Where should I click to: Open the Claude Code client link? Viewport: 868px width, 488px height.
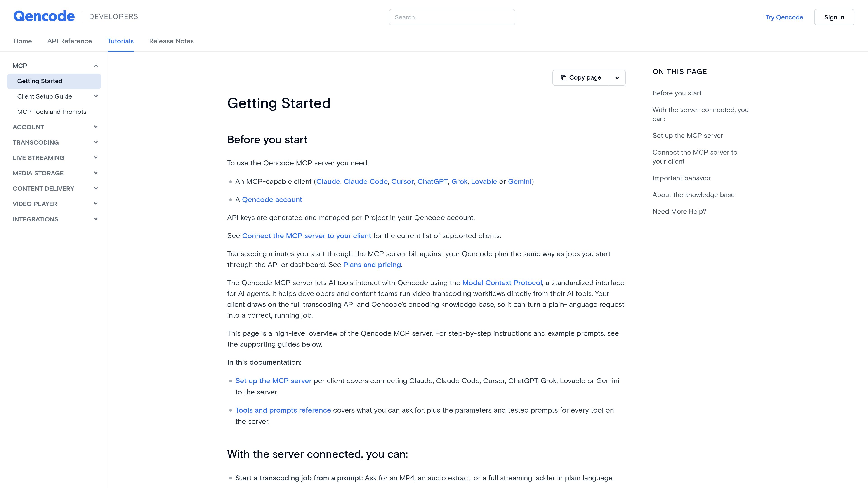click(x=365, y=181)
